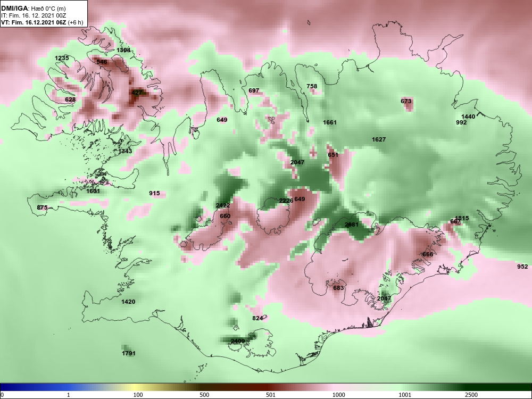Image resolution: width=532 pixels, height=399 pixels.
Task: Click the 824 map label
Action: (257, 318)
